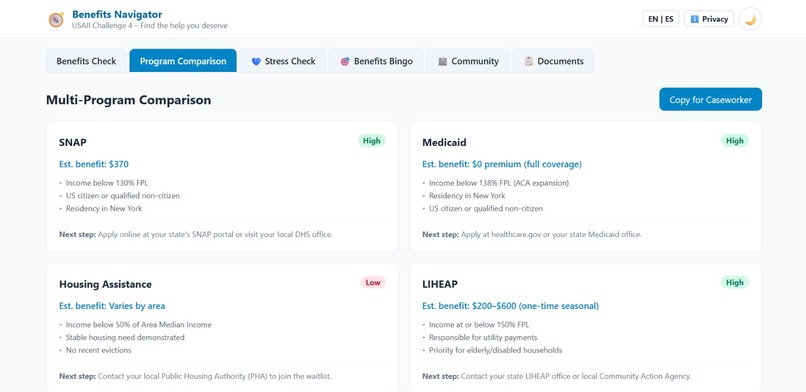Click 'Residency in New York' on SNAP card
Screen dimensions: 806x392
tap(104, 209)
